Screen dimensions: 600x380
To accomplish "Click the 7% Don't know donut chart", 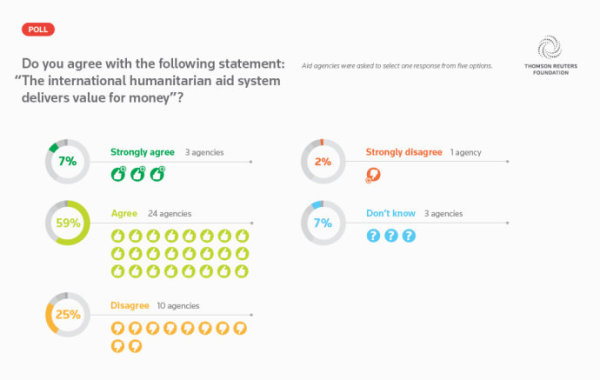I will coord(323,223).
